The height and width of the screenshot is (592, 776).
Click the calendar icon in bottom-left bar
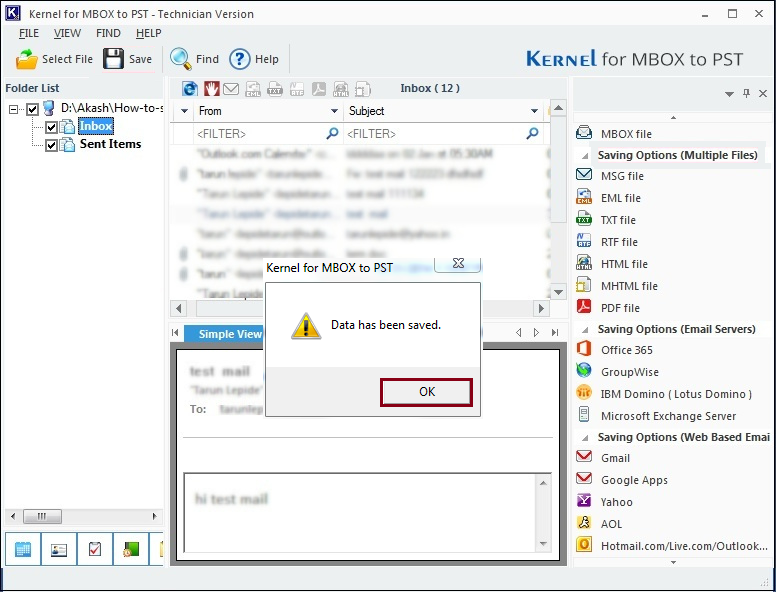point(23,549)
